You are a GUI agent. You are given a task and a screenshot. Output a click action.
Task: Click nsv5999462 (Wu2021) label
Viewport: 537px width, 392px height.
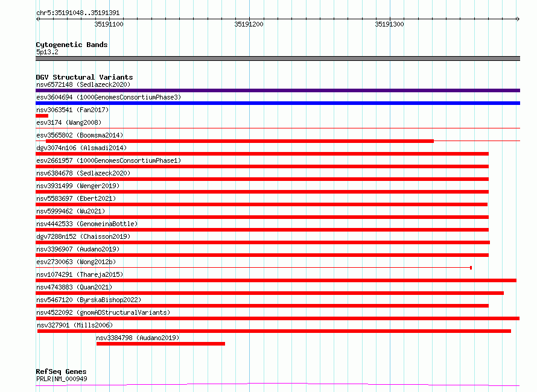[x=71, y=211]
